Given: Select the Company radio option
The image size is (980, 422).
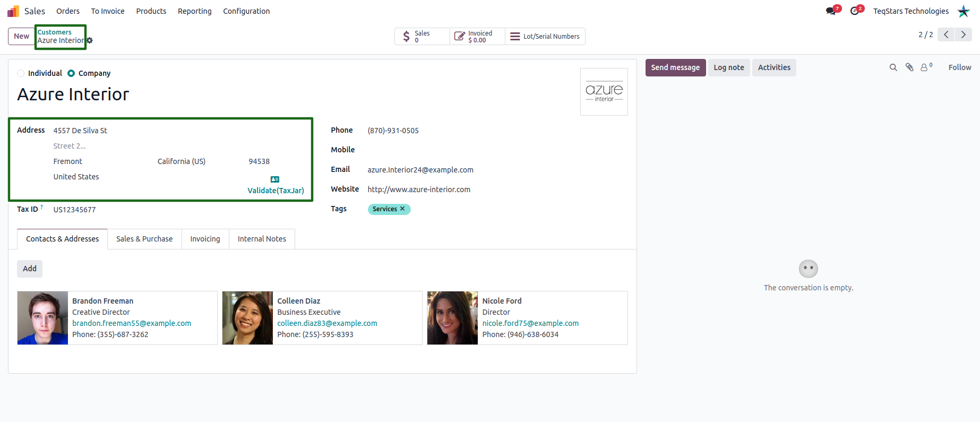Looking at the screenshot, I should click(71, 73).
